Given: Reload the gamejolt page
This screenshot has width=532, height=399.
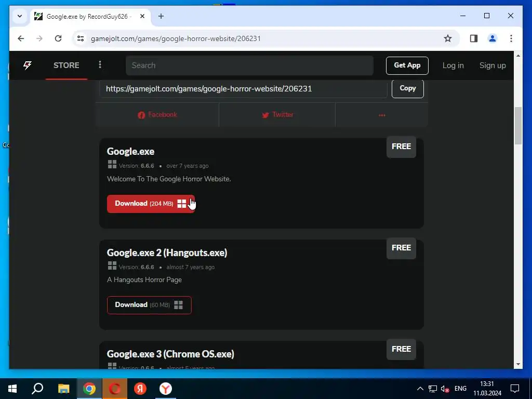Looking at the screenshot, I should (x=58, y=38).
